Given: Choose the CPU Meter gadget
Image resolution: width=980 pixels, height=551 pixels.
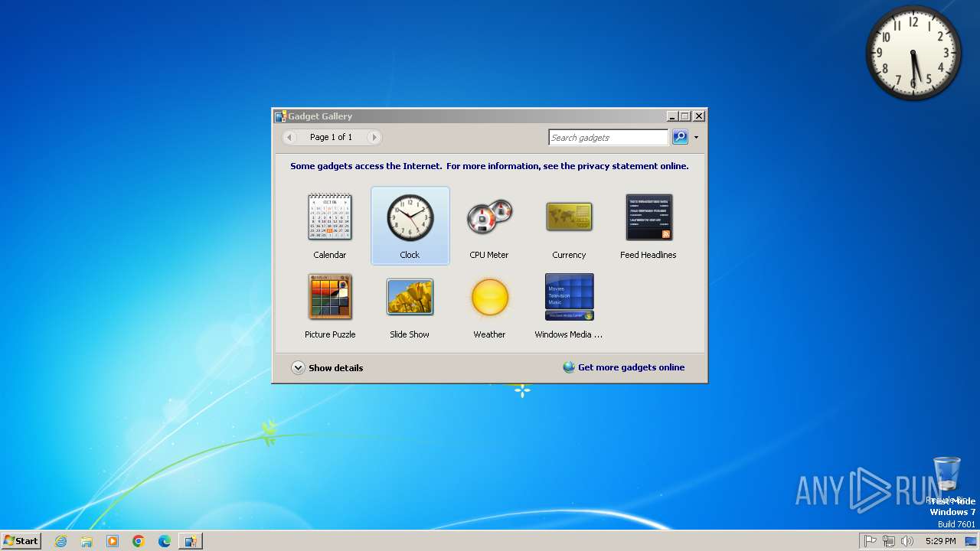Looking at the screenshot, I should (489, 217).
